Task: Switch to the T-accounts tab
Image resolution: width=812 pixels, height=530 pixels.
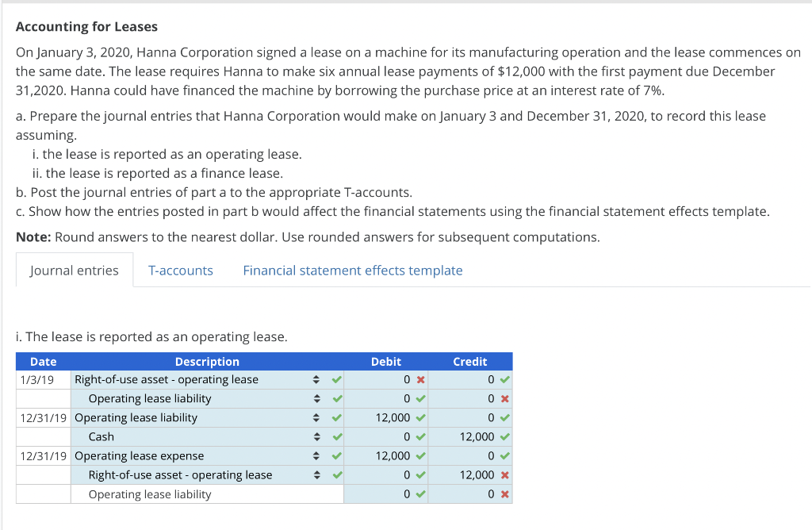Action: [181, 270]
